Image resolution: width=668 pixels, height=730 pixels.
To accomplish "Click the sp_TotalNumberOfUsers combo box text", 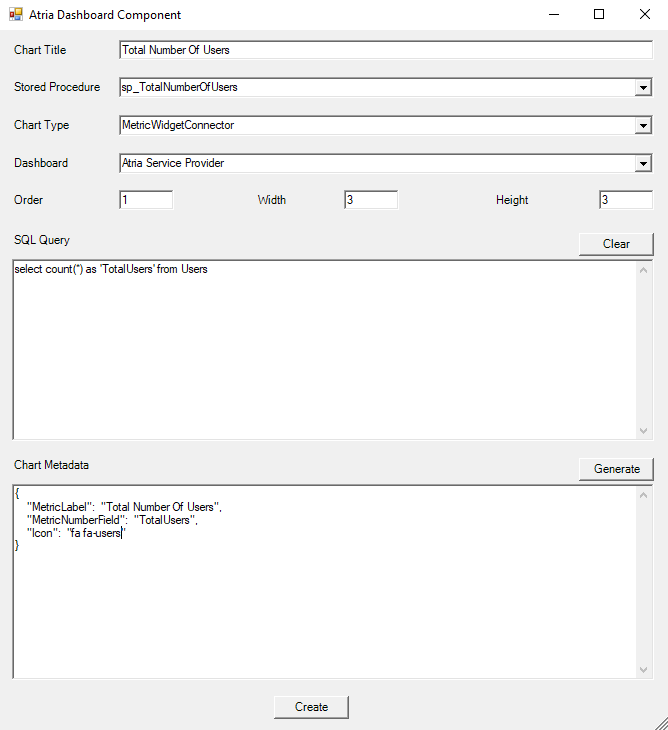I will click(x=180, y=87).
